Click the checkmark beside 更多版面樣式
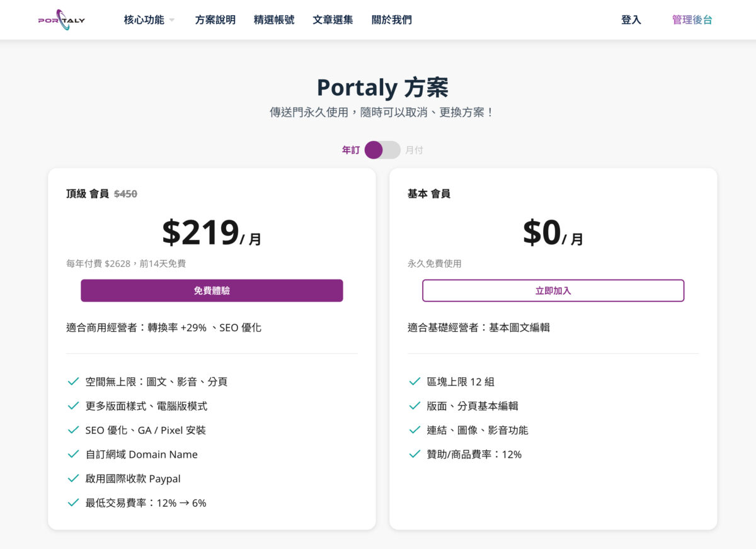Viewport: 756px width, 549px height. pos(73,406)
